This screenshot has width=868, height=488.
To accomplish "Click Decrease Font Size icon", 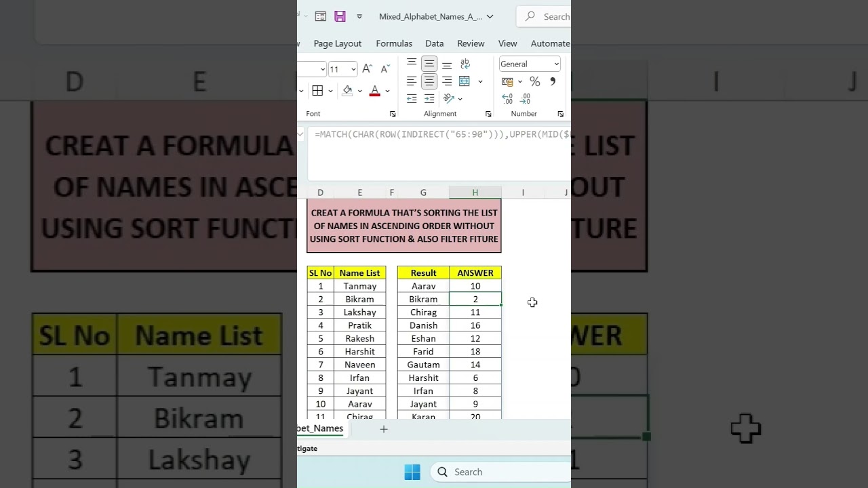I will [385, 68].
